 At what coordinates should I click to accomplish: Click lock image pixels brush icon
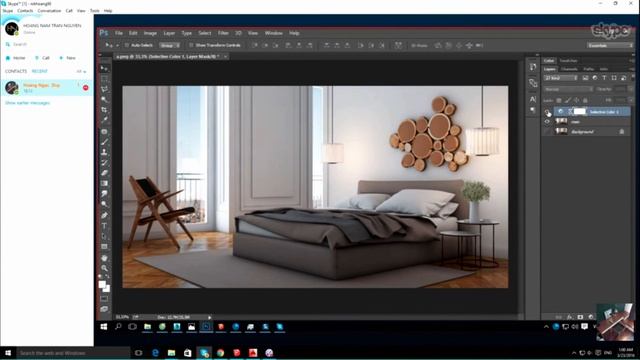567,100
